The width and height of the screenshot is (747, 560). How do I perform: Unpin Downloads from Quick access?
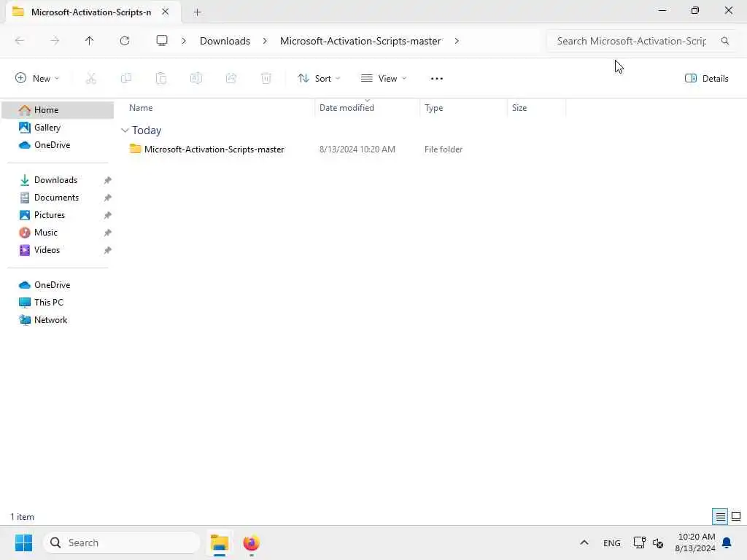(x=108, y=180)
